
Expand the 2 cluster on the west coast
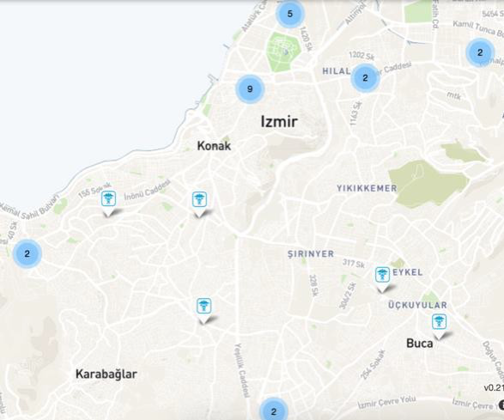pos(27,253)
